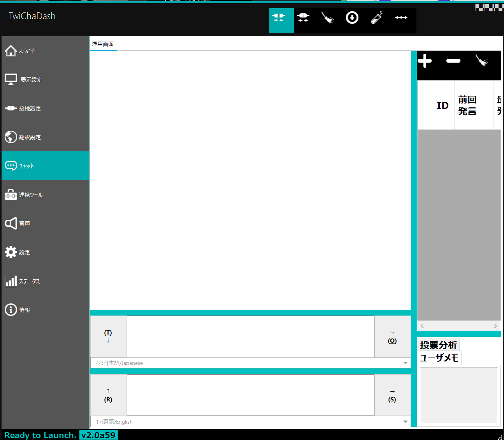Go to 接続設定 connection settings
504x440 pixels.
click(45, 109)
